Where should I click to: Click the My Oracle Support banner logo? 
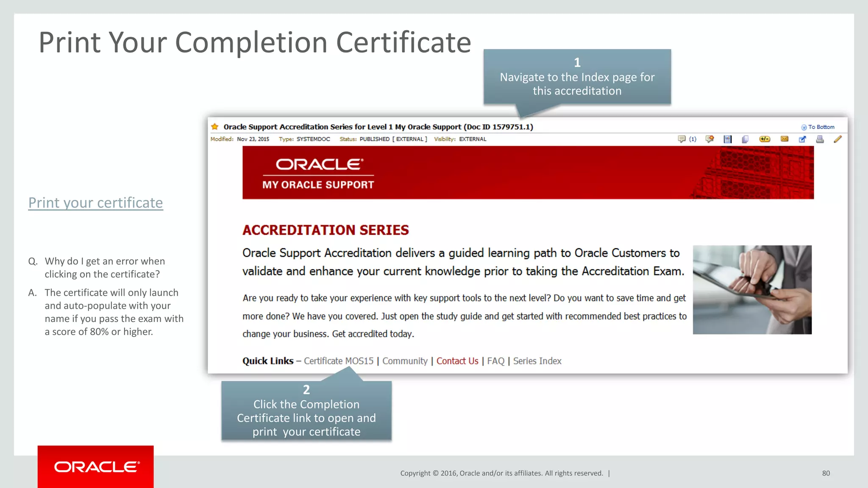pos(318,174)
